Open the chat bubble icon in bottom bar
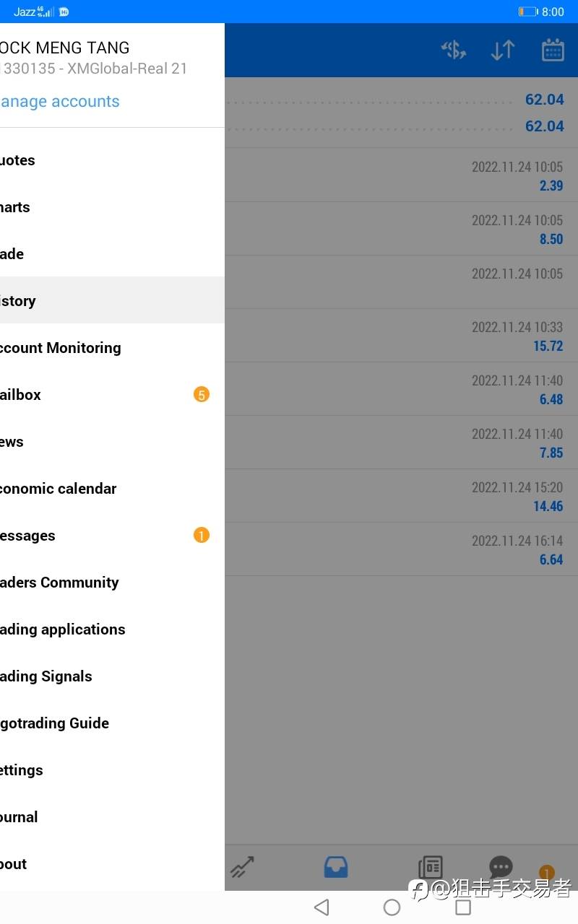 point(501,866)
